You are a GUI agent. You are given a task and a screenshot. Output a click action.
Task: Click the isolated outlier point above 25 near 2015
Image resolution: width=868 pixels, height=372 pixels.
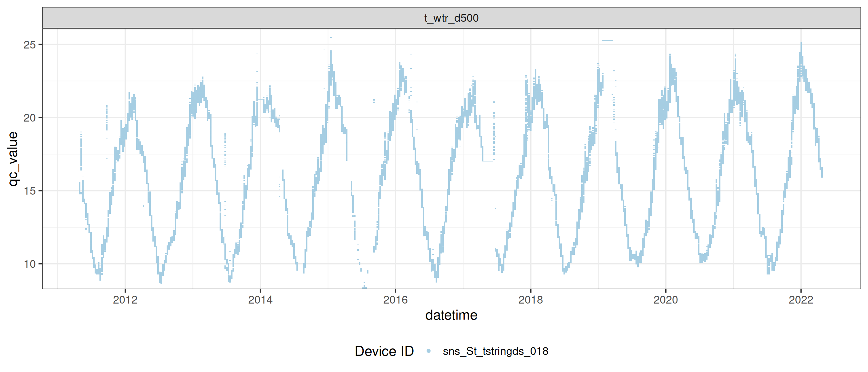[331, 37]
